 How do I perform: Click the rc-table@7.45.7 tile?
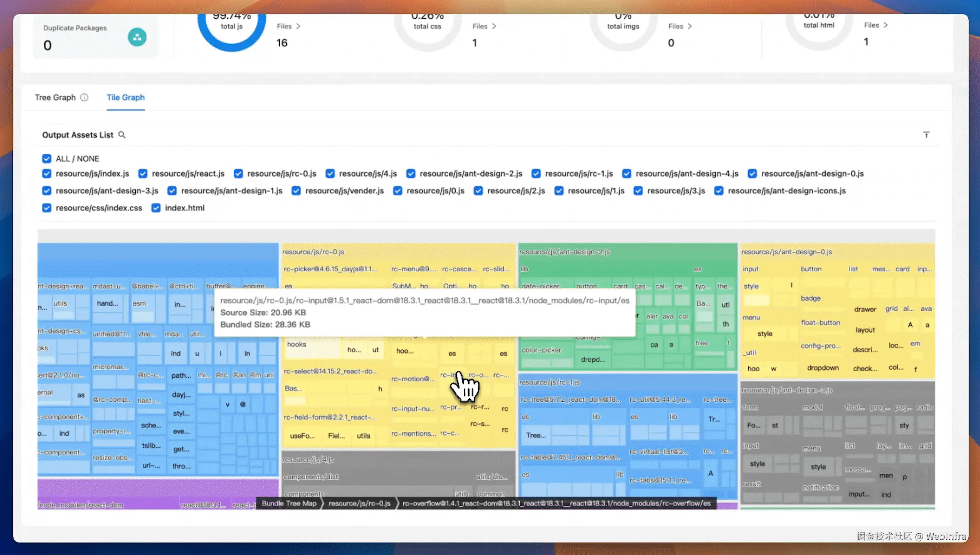coord(570,457)
